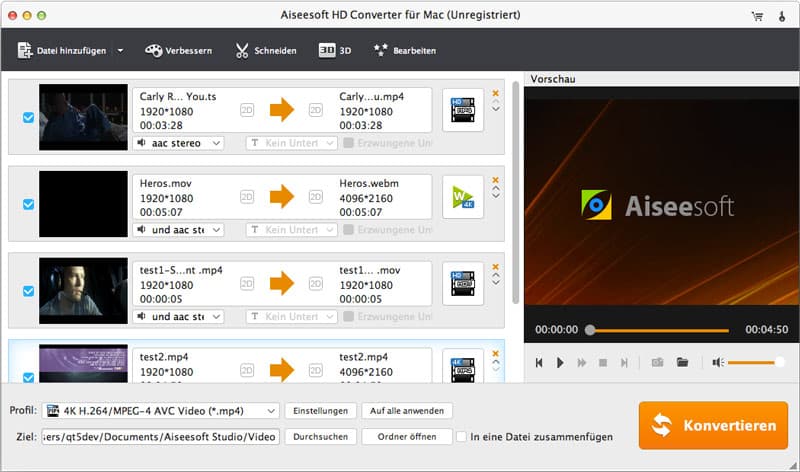Click the file list vertical scrollbar
This screenshot has width=800, height=472.
(515, 193)
